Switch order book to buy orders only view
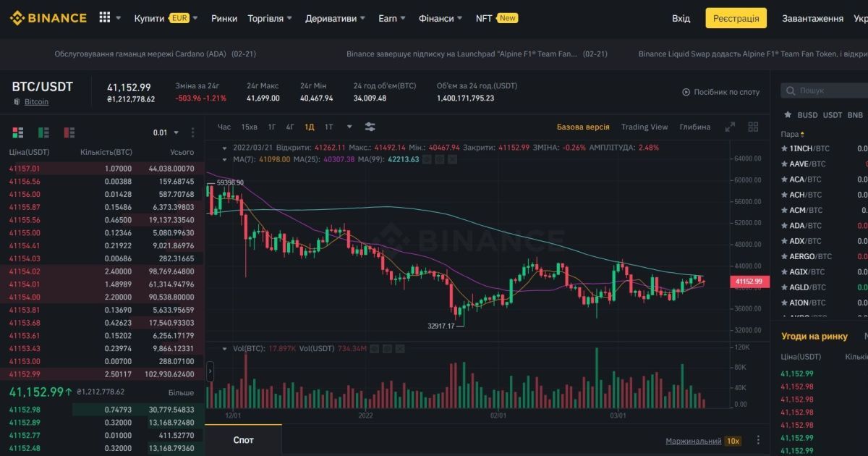 click(43, 132)
